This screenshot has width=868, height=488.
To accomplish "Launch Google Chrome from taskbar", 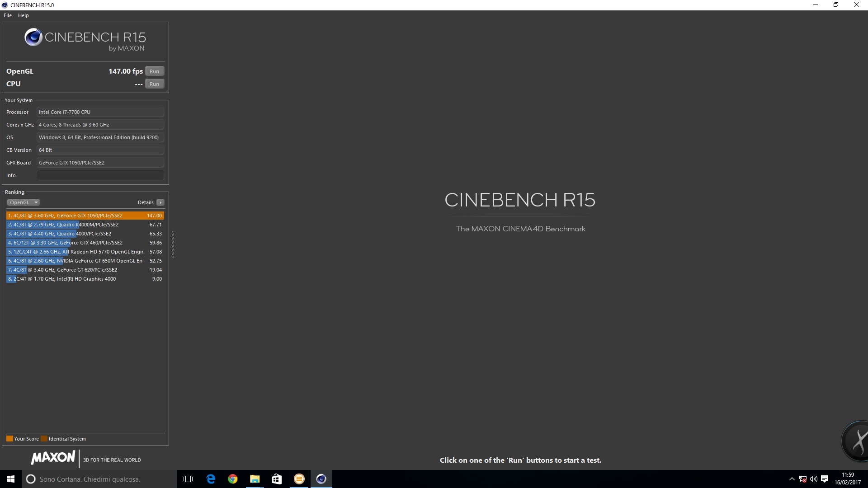I will pyautogui.click(x=233, y=479).
